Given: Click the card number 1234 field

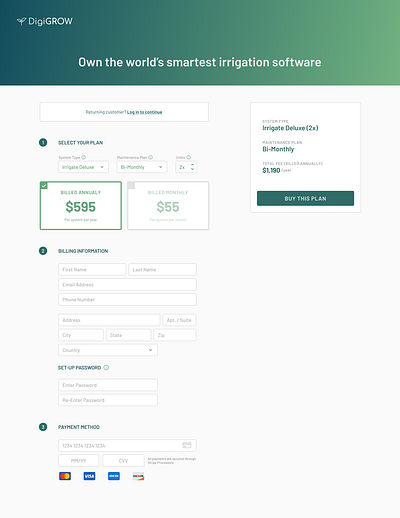Looking at the screenshot, I should [127, 445].
